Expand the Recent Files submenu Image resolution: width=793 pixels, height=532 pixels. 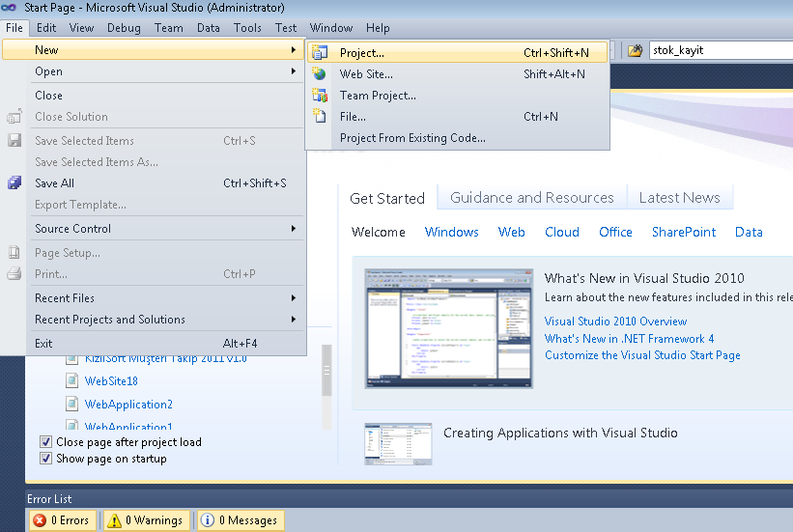(x=154, y=297)
